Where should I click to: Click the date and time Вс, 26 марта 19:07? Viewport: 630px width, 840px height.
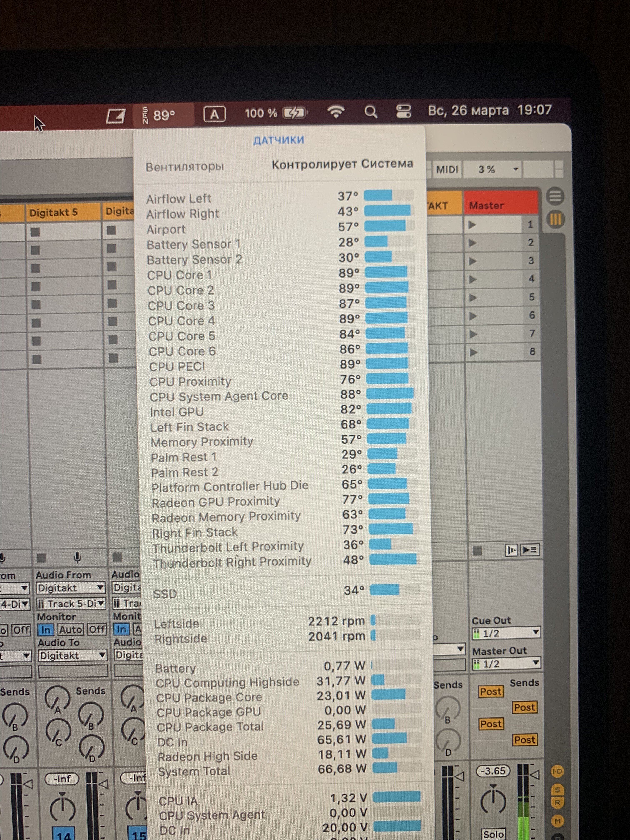tap(490, 110)
